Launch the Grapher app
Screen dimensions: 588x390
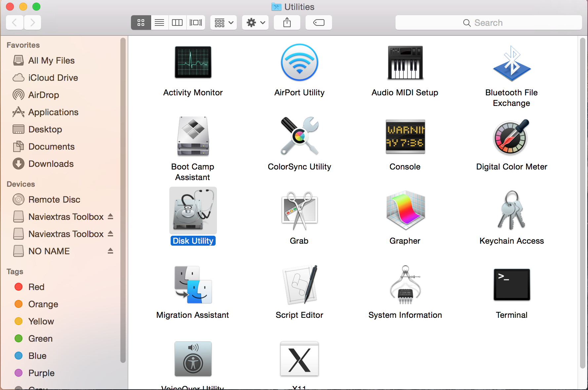pyautogui.click(x=405, y=210)
